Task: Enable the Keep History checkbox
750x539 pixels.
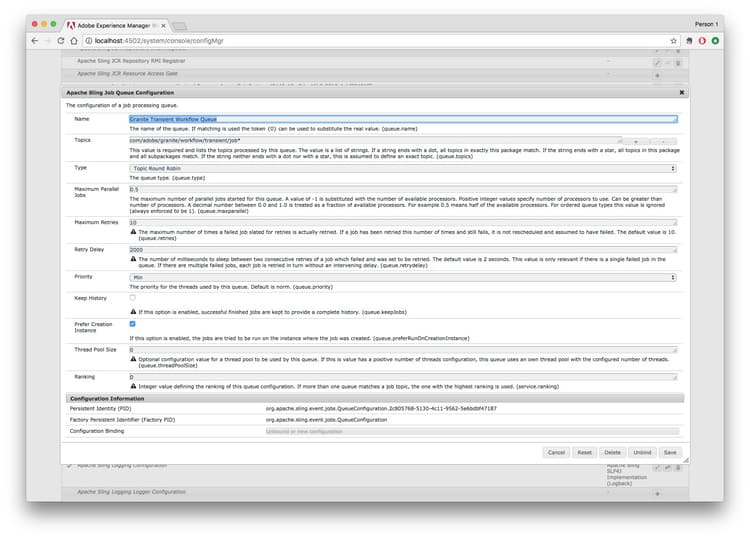Action: (132, 297)
